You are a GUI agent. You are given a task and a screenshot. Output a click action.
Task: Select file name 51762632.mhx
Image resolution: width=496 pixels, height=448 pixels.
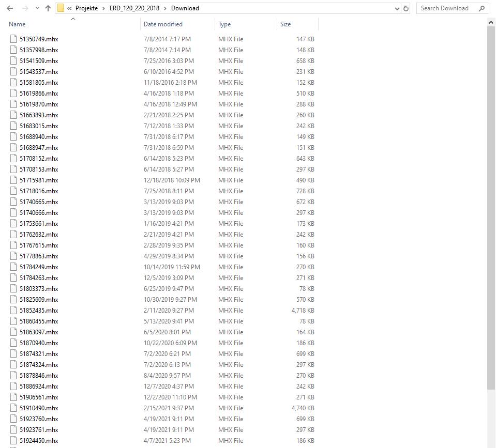tap(39, 235)
